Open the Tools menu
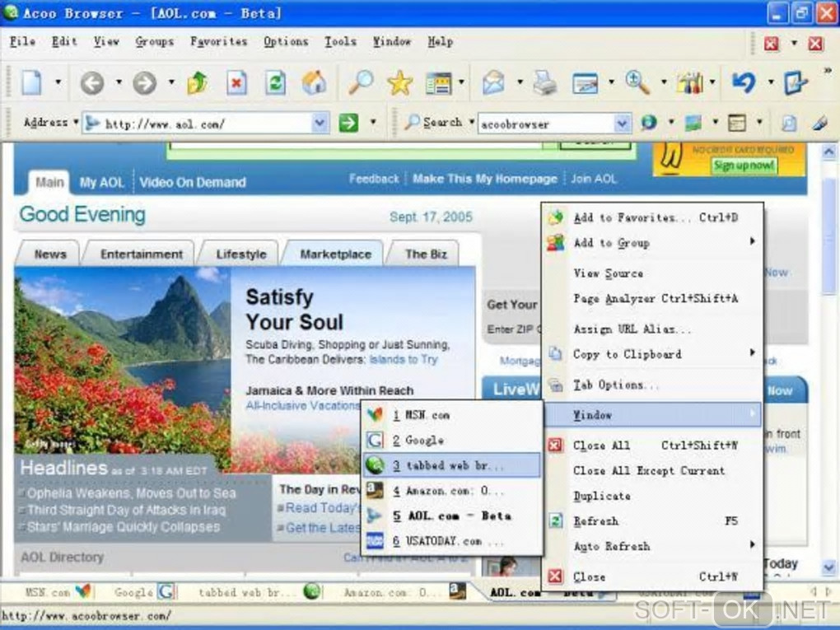Screen dimensions: 840x630 coord(340,42)
